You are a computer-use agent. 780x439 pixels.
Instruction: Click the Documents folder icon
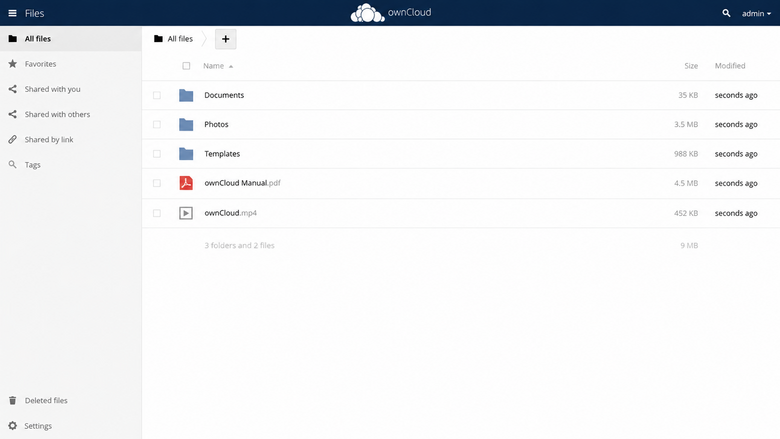(186, 95)
